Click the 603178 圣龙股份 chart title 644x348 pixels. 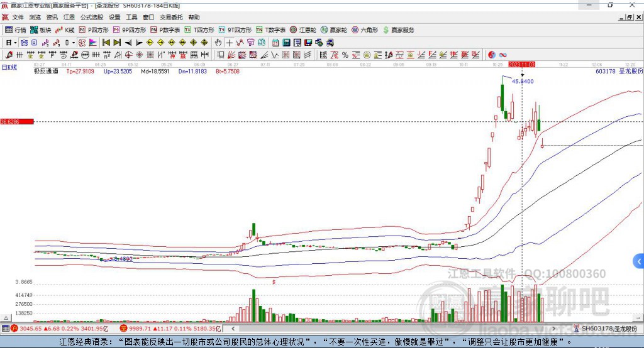(619, 72)
